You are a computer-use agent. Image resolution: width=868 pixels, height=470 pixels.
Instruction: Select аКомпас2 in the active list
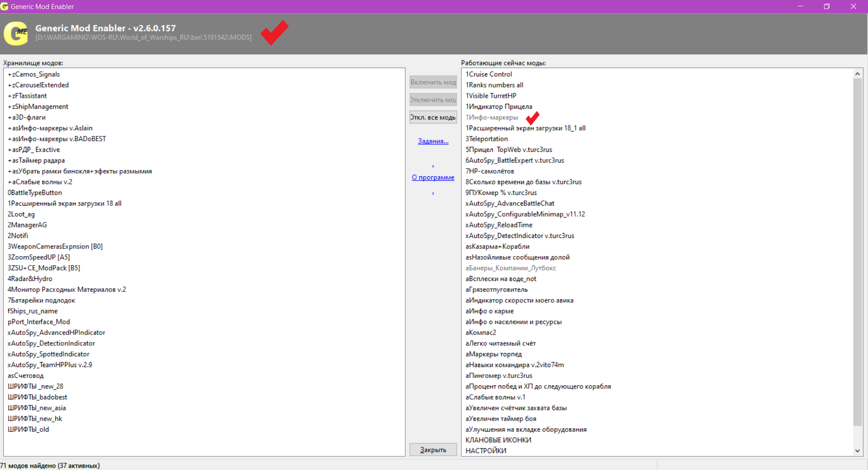tap(480, 333)
